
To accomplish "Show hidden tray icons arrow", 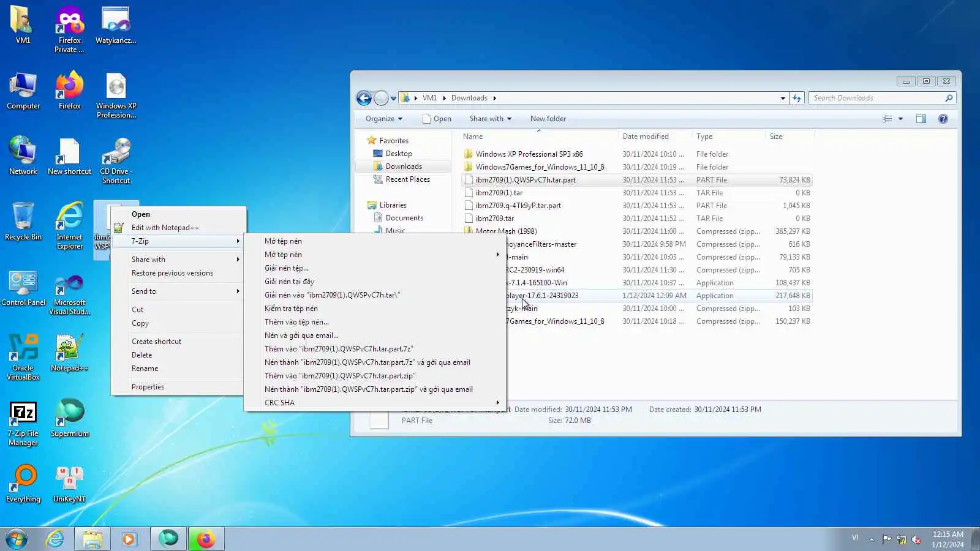I will tap(872, 539).
